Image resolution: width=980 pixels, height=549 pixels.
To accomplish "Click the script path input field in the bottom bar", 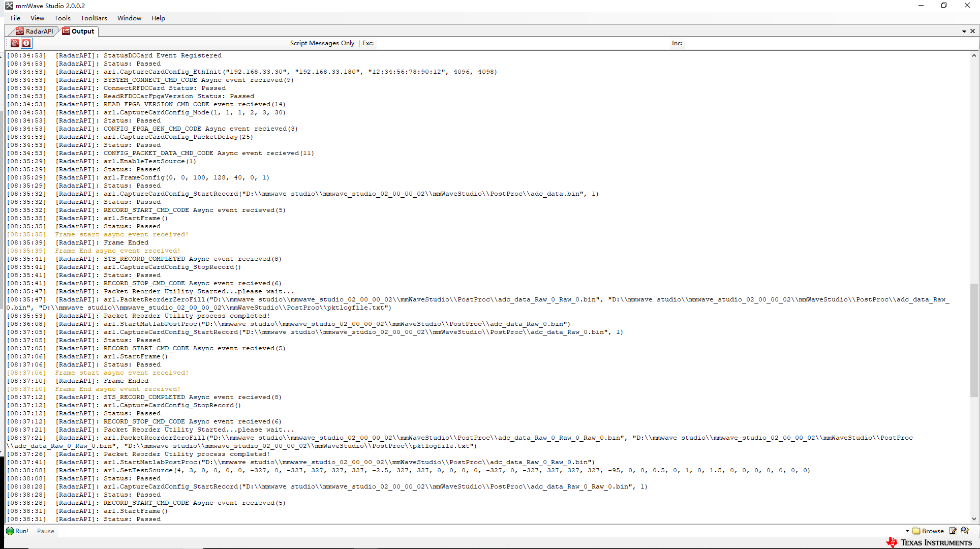I will coord(482,531).
